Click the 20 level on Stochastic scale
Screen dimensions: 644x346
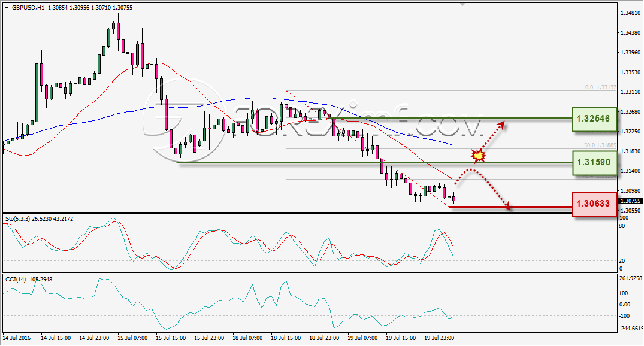(x=622, y=261)
